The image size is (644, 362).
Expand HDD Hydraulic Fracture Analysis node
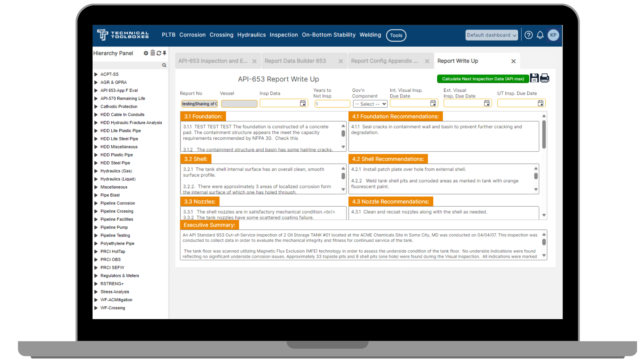(96, 123)
